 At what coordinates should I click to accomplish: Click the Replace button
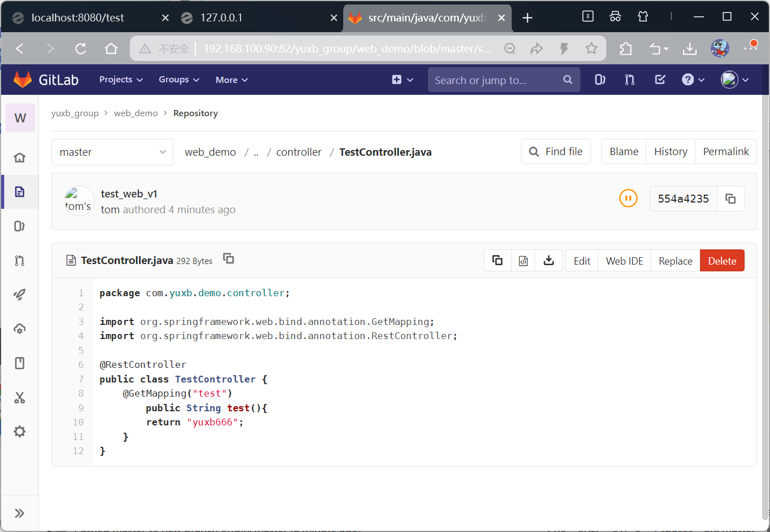coord(675,261)
